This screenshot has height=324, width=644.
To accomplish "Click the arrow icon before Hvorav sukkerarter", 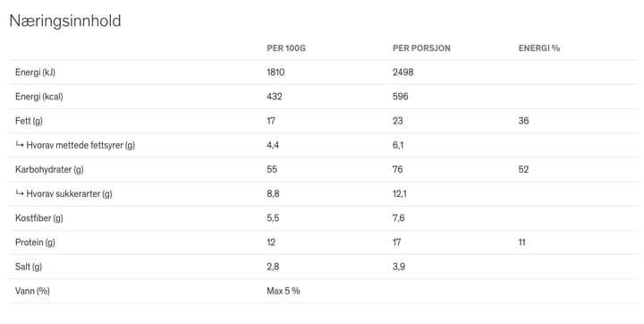I will point(20,192).
